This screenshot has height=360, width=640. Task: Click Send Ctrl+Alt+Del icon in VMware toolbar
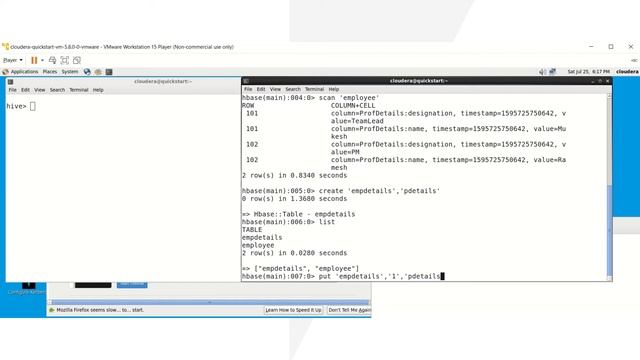(53, 60)
